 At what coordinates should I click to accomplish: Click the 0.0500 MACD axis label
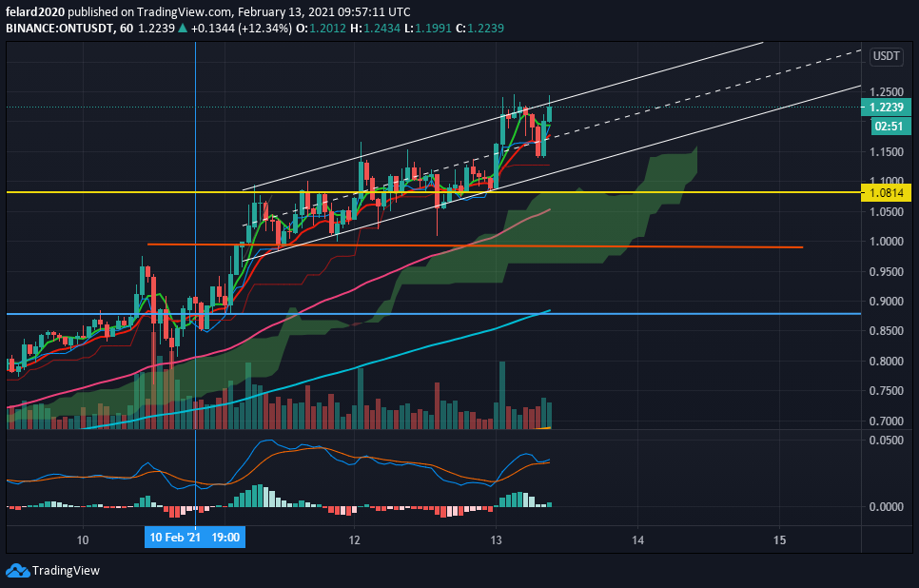(887, 441)
